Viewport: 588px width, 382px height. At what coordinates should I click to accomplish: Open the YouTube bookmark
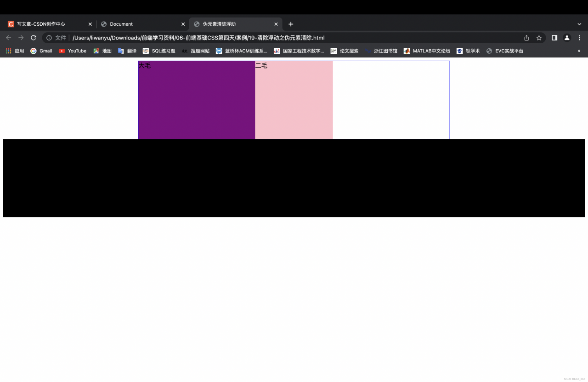click(73, 51)
